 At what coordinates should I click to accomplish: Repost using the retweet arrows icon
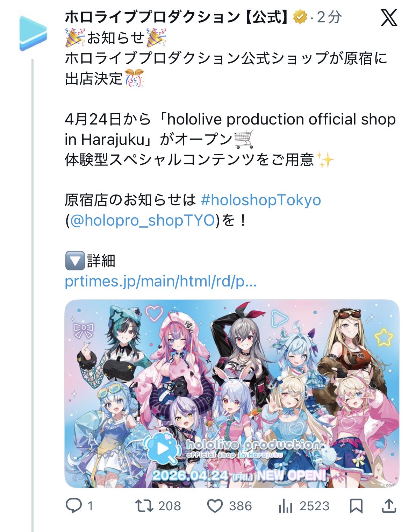(x=144, y=506)
